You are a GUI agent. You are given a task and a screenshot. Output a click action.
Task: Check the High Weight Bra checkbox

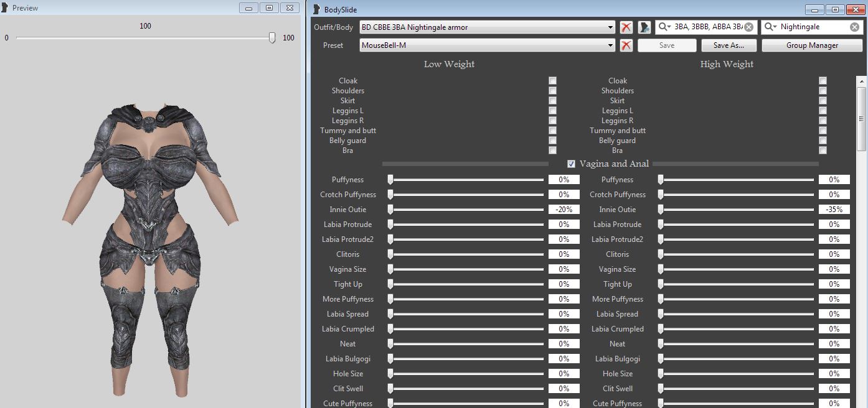tap(823, 151)
